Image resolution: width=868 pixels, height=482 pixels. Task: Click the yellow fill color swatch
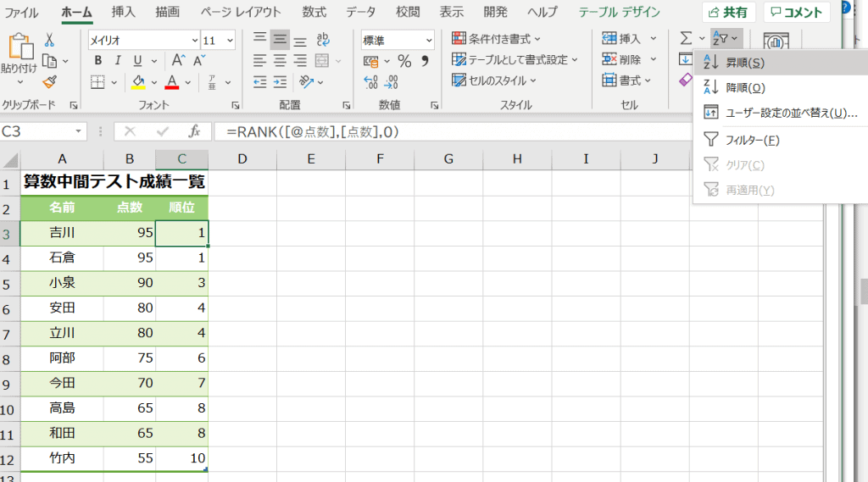(139, 82)
